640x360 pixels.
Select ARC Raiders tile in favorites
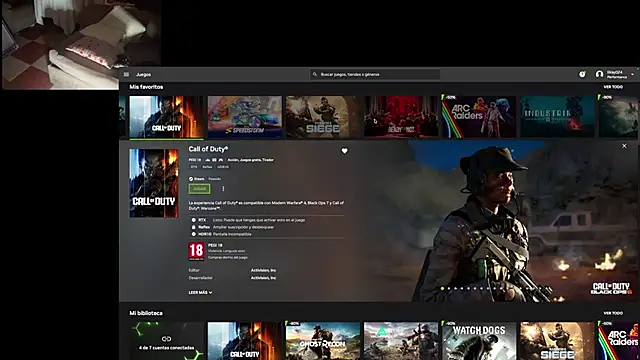pos(479,117)
